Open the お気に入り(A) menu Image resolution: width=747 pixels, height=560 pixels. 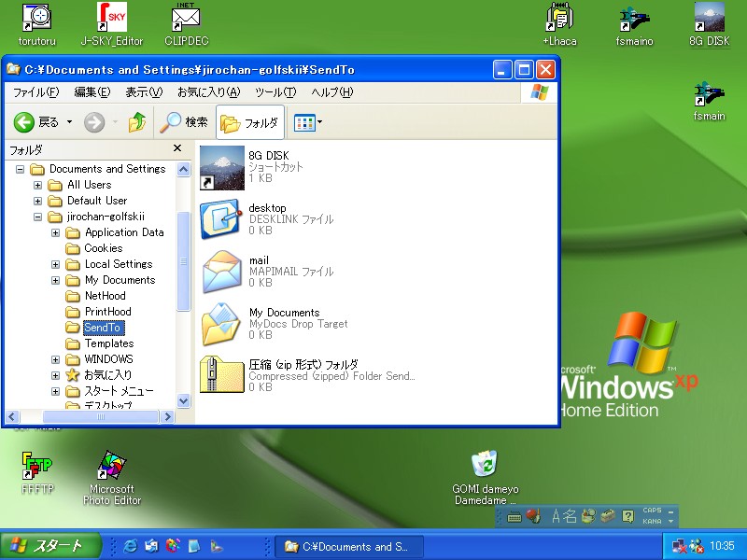click(x=208, y=91)
